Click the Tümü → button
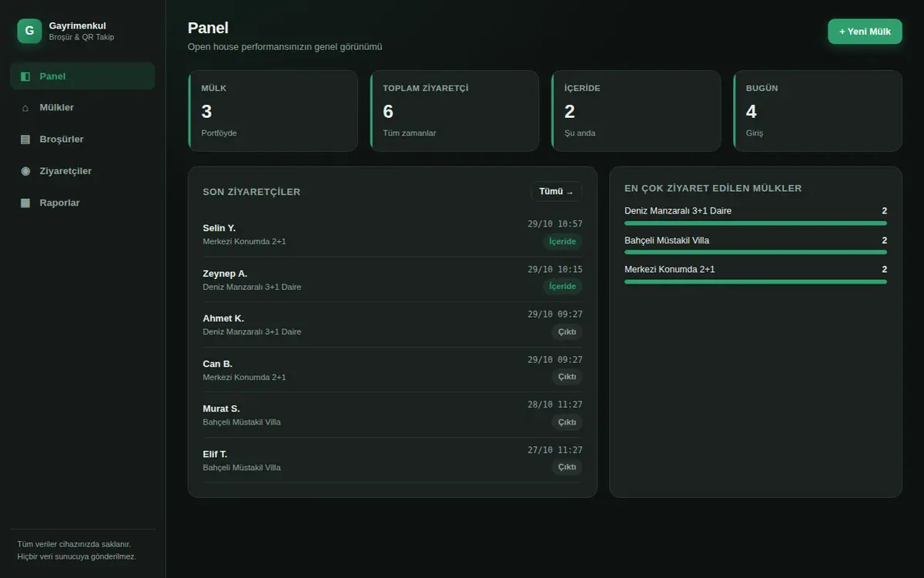The width and height of the screenshot is (924, 578). [556, 192]
